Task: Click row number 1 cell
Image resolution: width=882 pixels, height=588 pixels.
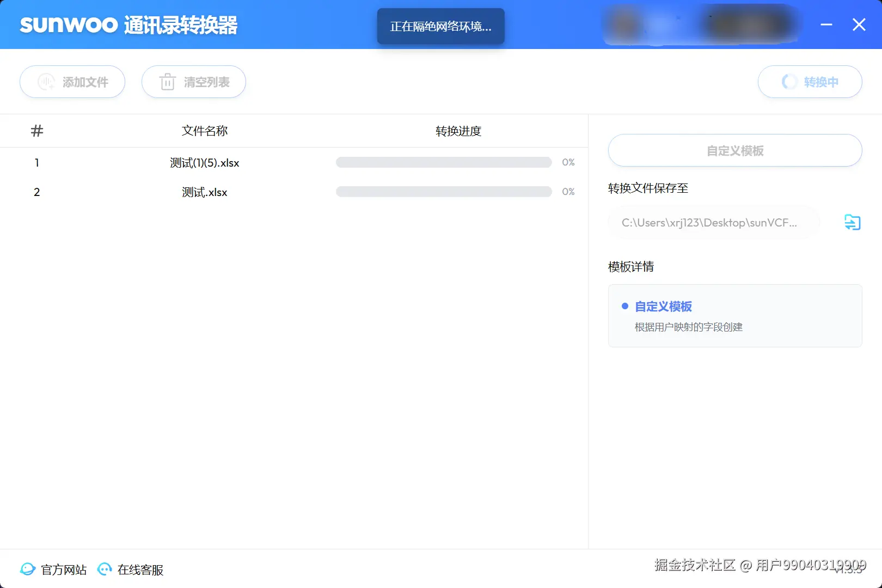Action: point(36,162)
